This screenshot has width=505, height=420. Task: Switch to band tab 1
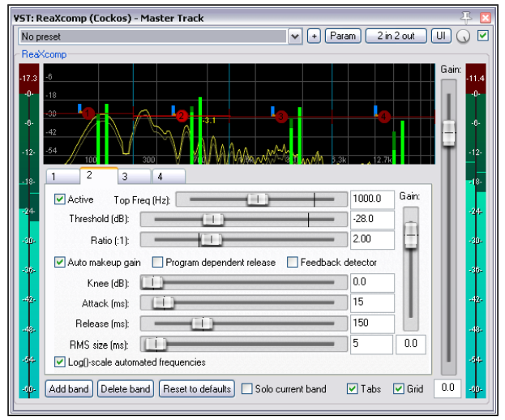pyautogui.click(x=62, y=176)
